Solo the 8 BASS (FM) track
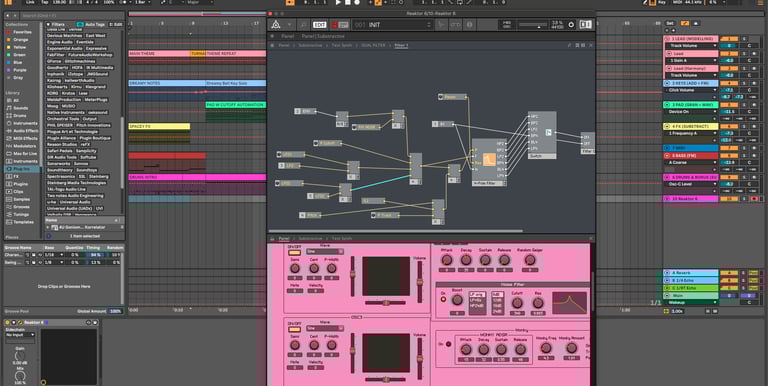The width and height of the screenshot is (768, 386). coord(744,155)
